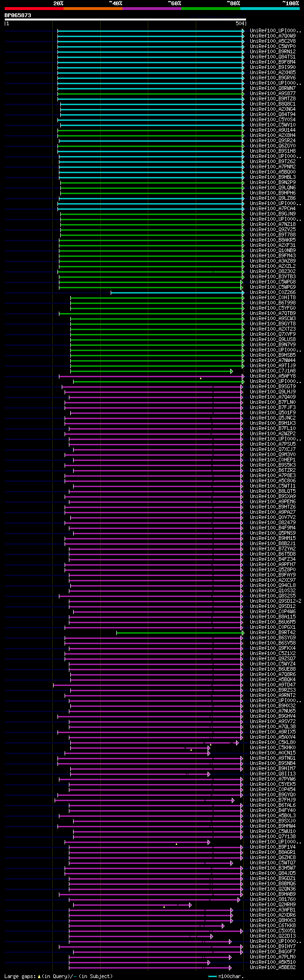Viewport: 304px width, 980px height.
Task: Click the white query length ruler bar
Action: 125,20
